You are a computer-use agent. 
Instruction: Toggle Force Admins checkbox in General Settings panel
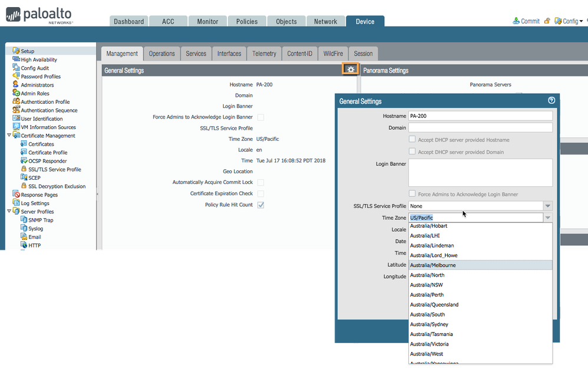[260, 117]
